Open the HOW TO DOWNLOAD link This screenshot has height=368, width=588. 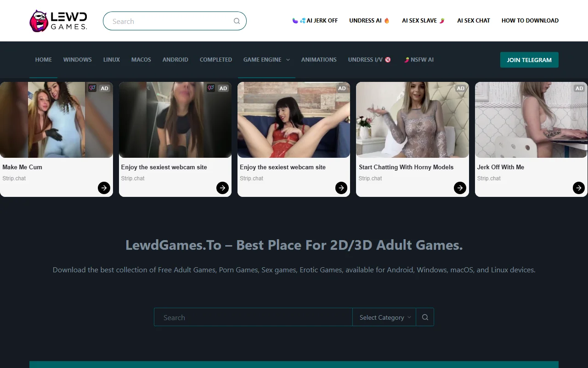530,20
